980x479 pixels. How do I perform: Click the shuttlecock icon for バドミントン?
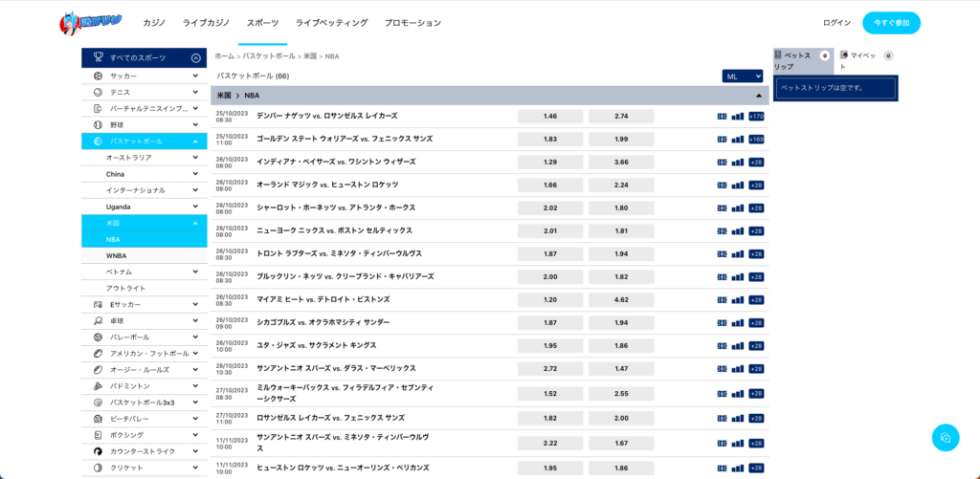pyautogui.click(x=99, y=386)
